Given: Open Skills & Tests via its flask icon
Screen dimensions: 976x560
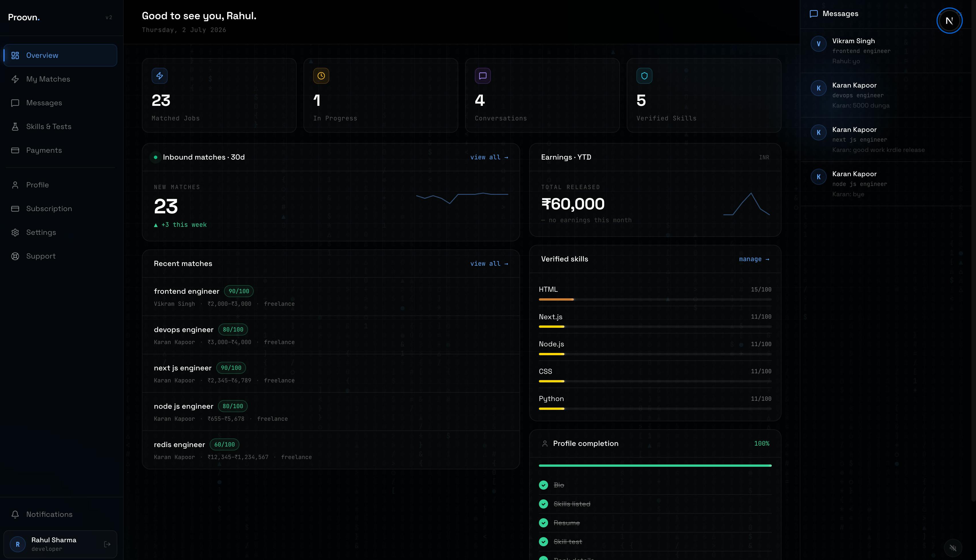Looking at the screenshot, I should click(15, 126).
